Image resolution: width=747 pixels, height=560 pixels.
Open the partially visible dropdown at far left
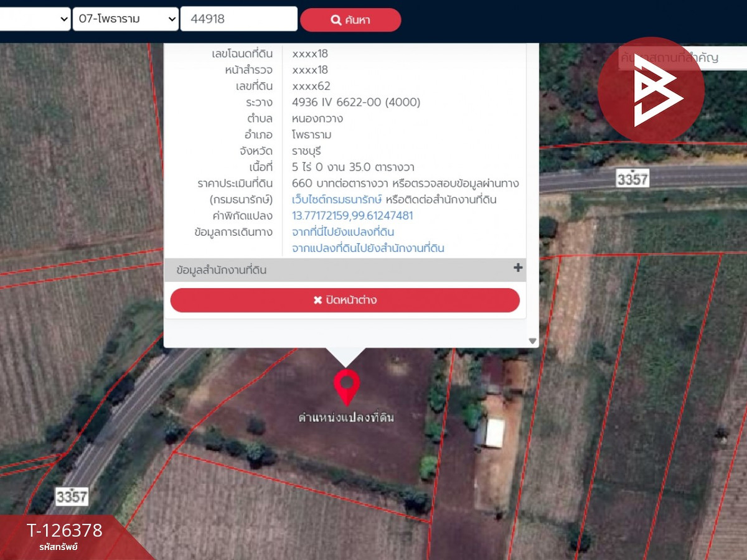click(x=34, y=19)
